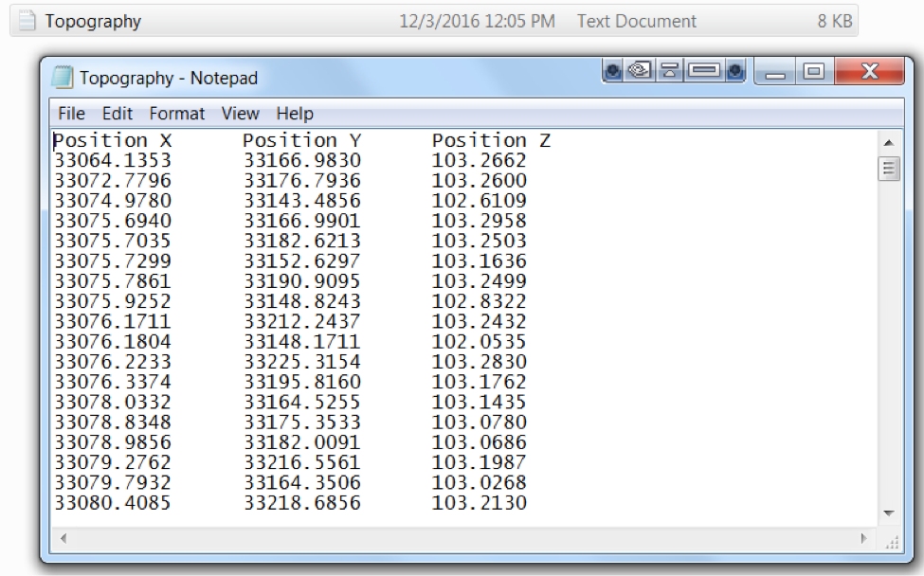Click the vertical scrollbar thumb

click(889, 169)
